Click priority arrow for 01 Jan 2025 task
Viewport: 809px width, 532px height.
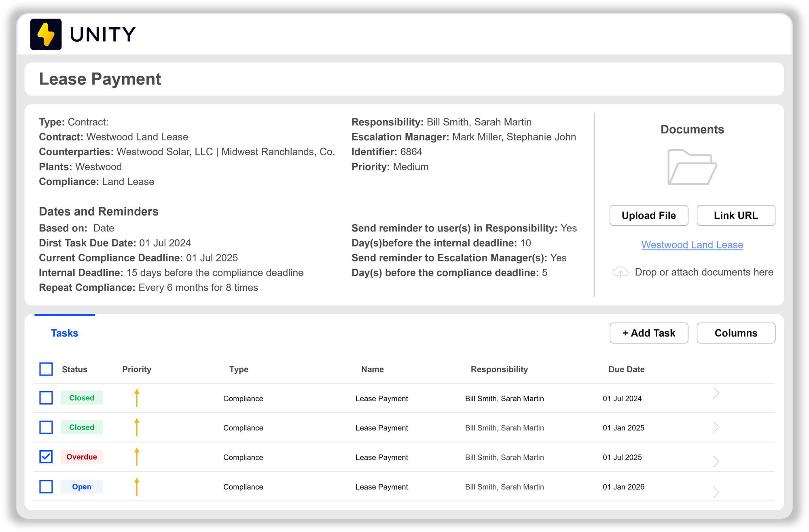(x=137, y=428)
